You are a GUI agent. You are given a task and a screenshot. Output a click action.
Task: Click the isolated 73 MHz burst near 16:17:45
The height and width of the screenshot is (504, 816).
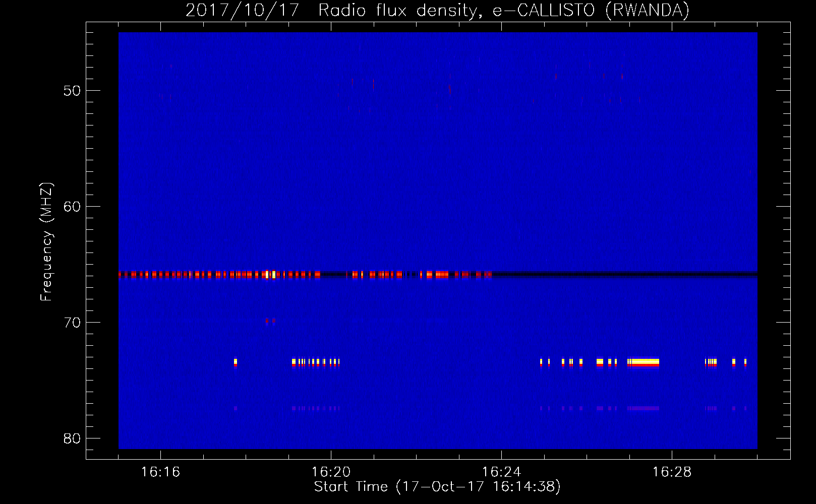point(236,362)
